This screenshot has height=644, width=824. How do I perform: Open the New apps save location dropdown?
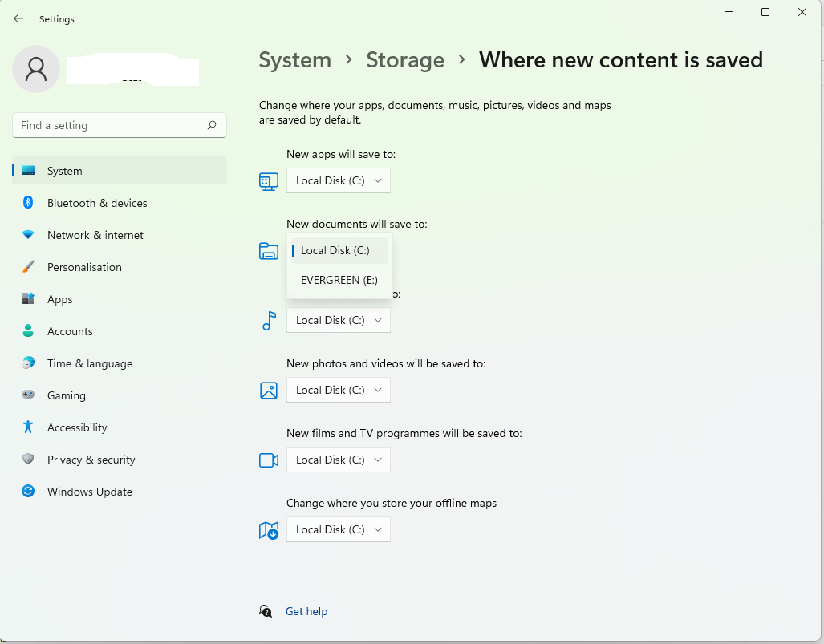coord(339,180)
